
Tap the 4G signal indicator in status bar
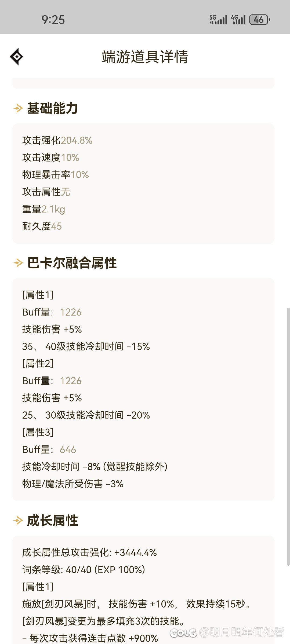click(x=238, y=20)
